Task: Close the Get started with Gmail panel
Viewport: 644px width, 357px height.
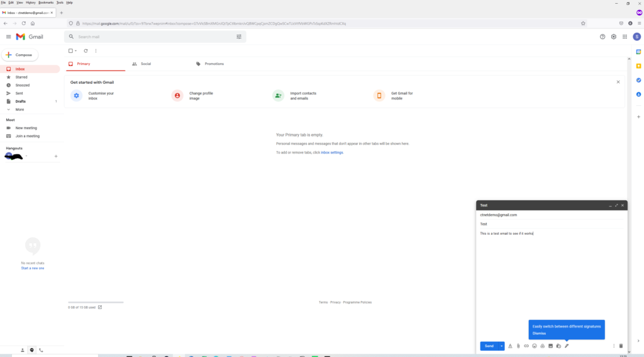Action: point(618,82)
